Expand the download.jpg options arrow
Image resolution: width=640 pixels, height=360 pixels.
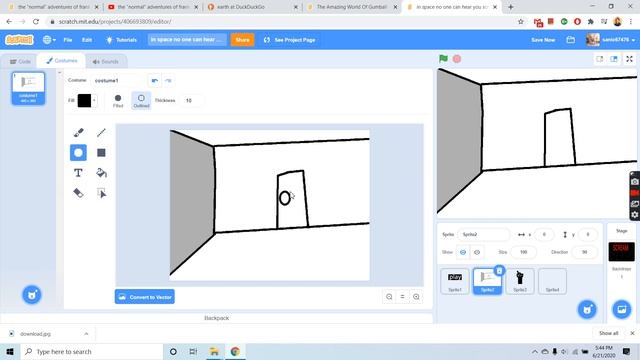[86, 334]
